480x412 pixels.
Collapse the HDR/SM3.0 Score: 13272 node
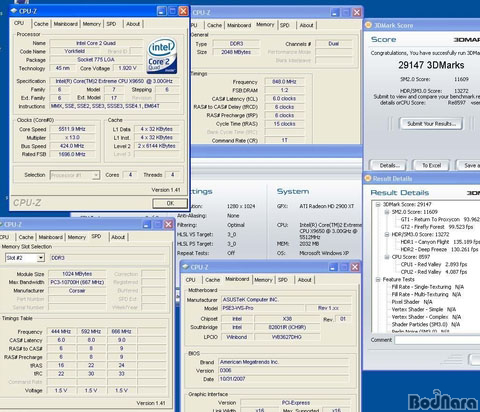[x=387, y=234]
